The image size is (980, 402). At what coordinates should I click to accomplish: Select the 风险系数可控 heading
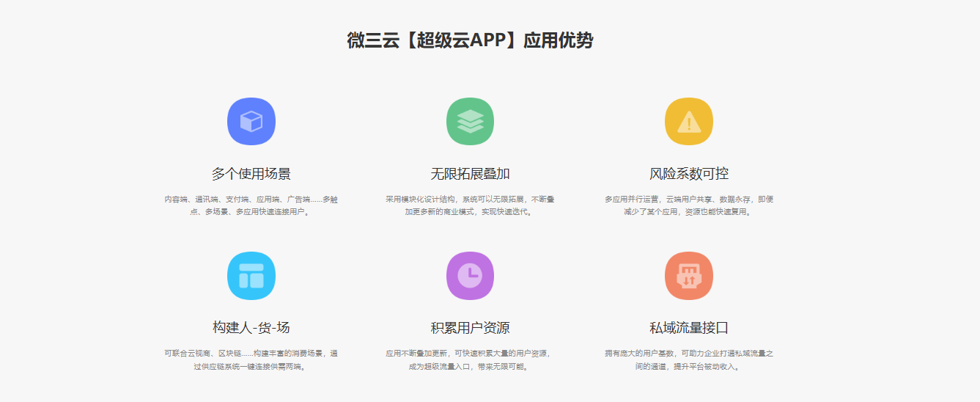[689, 174]
